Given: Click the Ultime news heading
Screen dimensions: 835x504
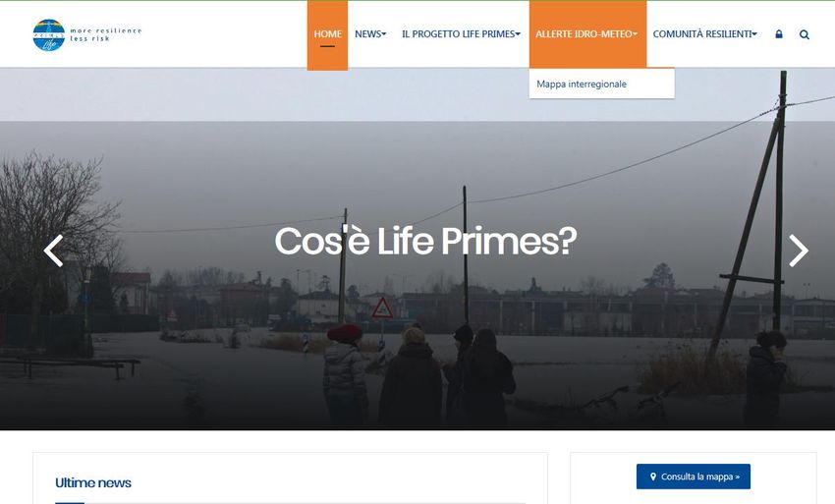Looking at the screenshot, I should click(x=93, y=482).
